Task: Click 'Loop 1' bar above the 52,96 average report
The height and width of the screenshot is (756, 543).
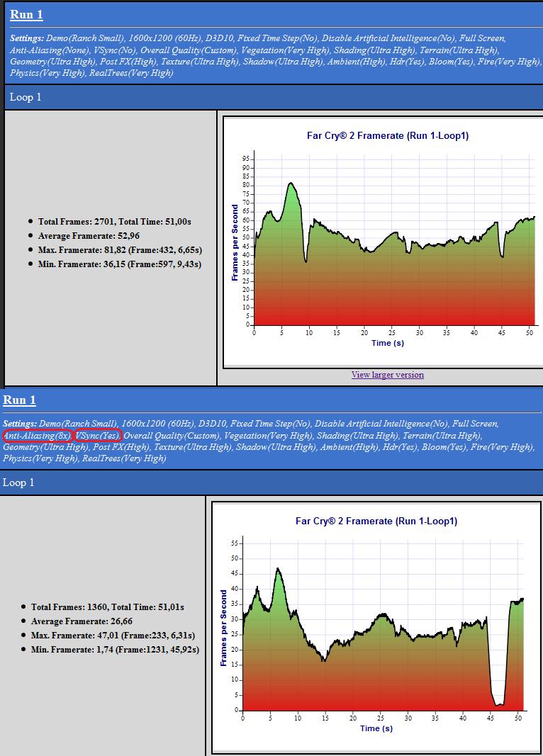Action: tap(274, 97)
